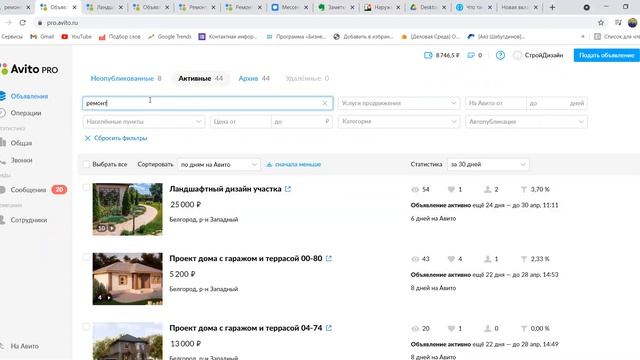Open listing title Проект дома с гаражом и террасой 00-80
Viewport: 640px width, 360px height.
(x=246, y=258)
